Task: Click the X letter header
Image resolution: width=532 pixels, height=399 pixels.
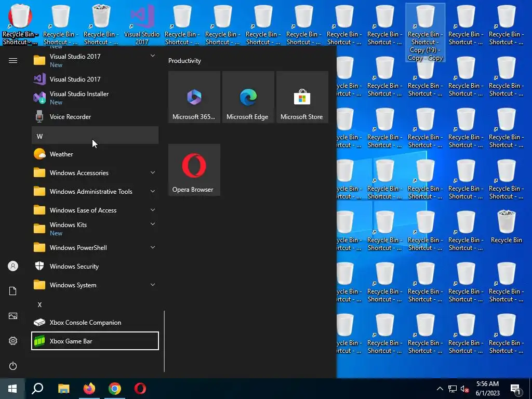Action: click(x=95, y=304)
